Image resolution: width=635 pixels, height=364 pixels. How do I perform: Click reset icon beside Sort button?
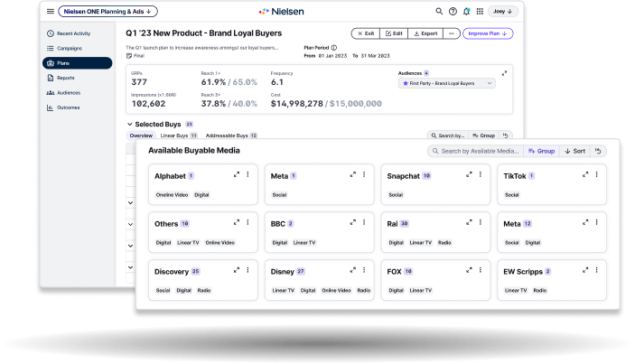click(598, 151)
